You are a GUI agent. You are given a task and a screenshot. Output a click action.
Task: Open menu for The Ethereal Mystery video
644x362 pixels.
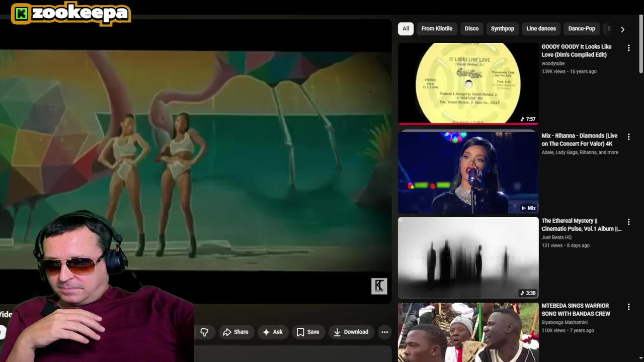(x=628, y=222)
